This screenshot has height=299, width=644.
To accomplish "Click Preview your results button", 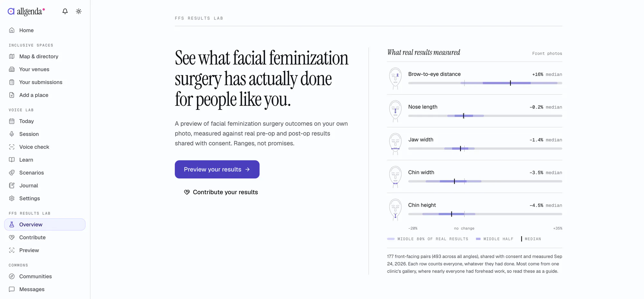I will pyautogui.click(x=217, y=169).
